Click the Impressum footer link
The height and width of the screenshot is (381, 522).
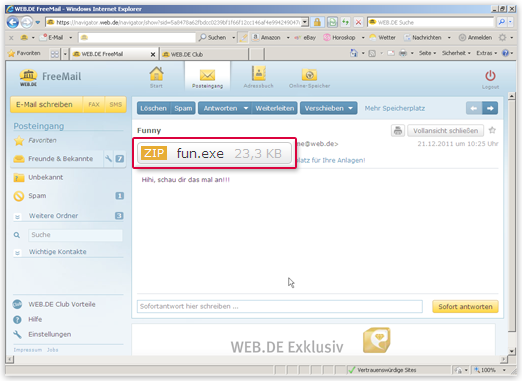[28, 350]
